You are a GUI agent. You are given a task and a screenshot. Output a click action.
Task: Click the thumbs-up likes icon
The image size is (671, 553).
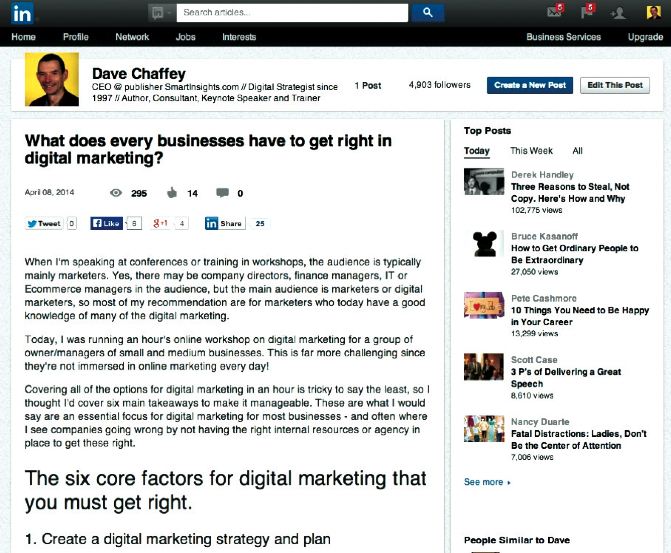(172, 193)
